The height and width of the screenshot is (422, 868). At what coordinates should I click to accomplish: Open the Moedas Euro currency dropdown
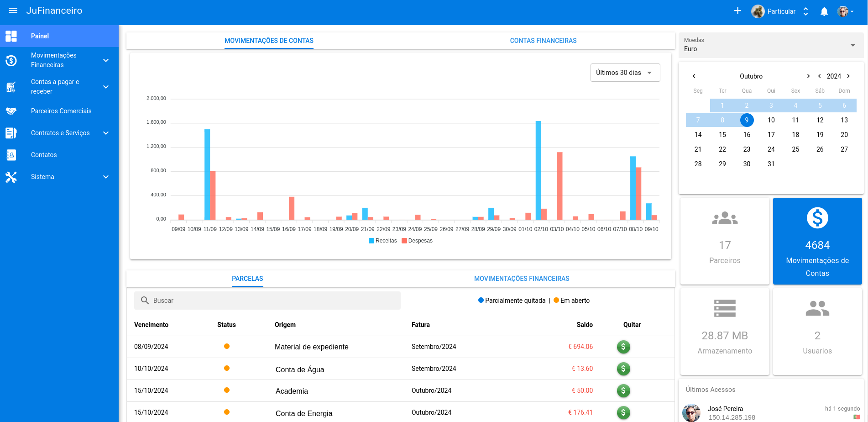tap(770, 45)
